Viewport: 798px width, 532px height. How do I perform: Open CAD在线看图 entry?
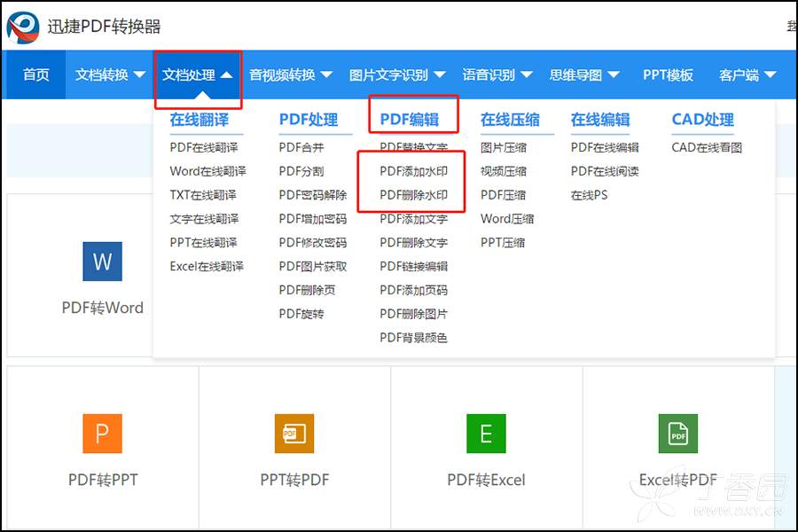(707, 148)
